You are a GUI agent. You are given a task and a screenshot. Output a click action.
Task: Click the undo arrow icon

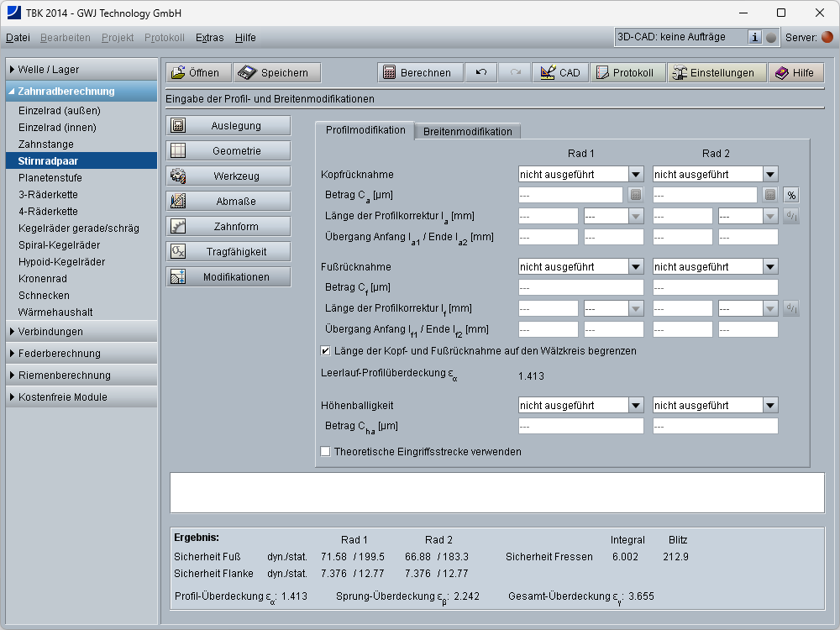tap(481, 73)
